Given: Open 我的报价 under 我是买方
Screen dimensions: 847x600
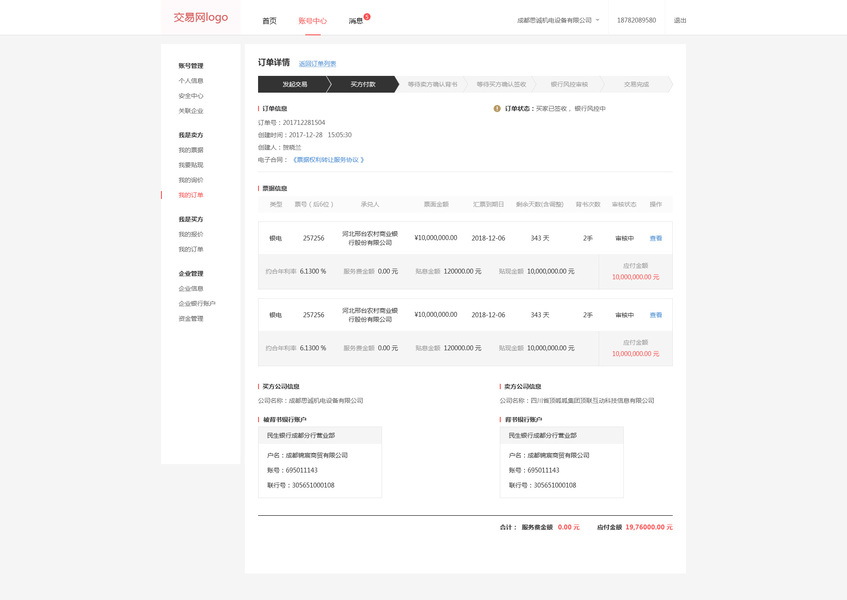Looking at the screenshot, I should (191, 234).
